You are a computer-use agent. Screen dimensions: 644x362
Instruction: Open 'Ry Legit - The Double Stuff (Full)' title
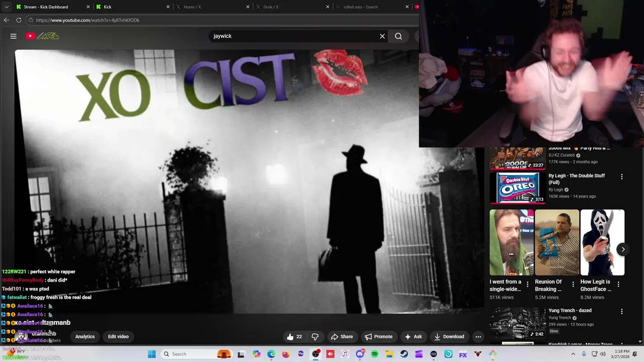(x=577, y=178)
